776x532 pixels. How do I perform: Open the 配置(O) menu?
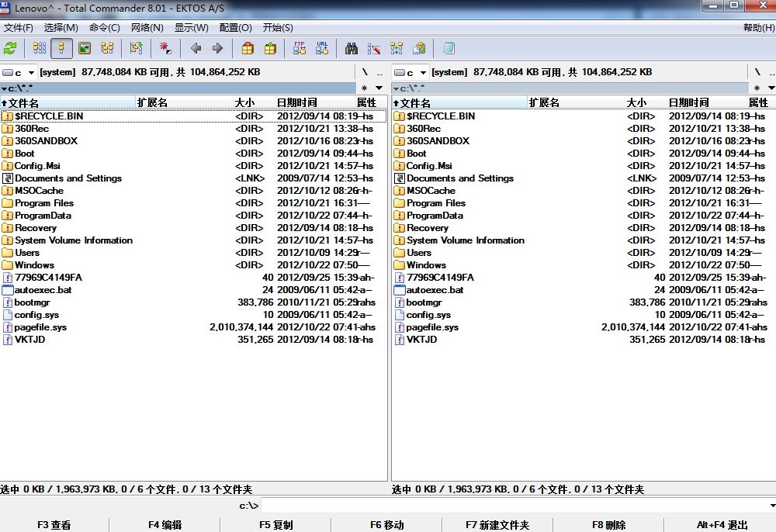pos(236,28)
